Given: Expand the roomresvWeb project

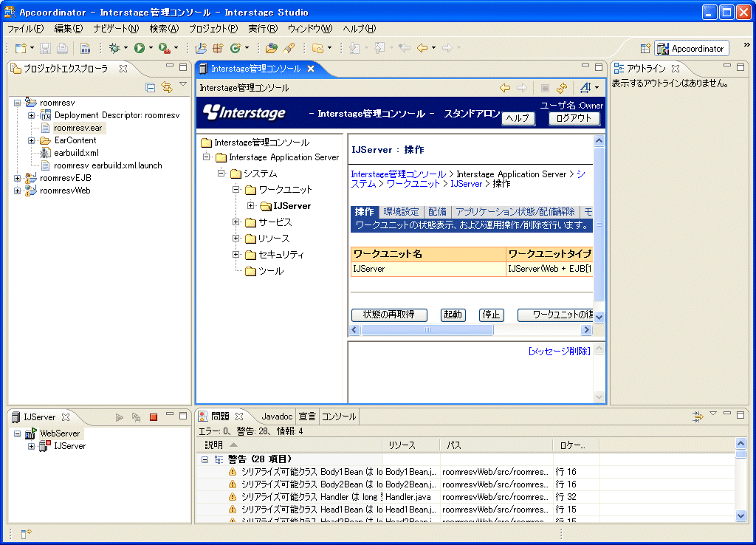Looking at the screenshot, I should [18, 191].
